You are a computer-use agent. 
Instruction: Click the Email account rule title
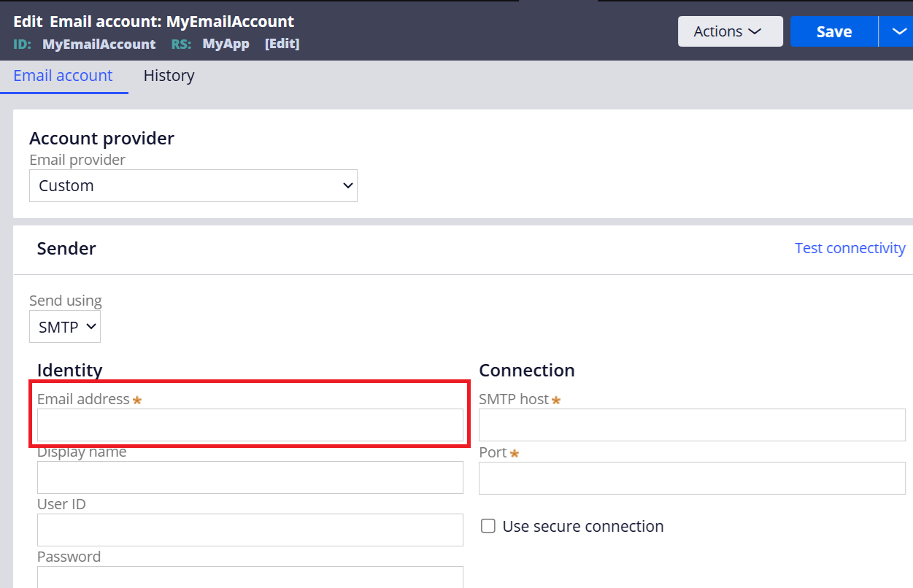(x=172, y=21)
